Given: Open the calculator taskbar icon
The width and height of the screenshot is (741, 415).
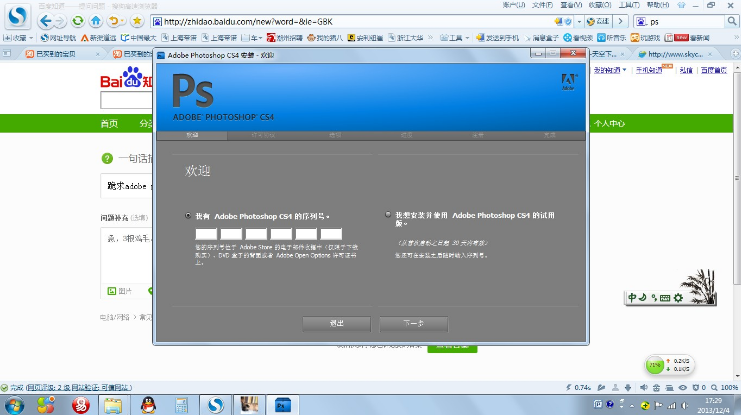Looking at the screenshot, I should coord(181,405).
